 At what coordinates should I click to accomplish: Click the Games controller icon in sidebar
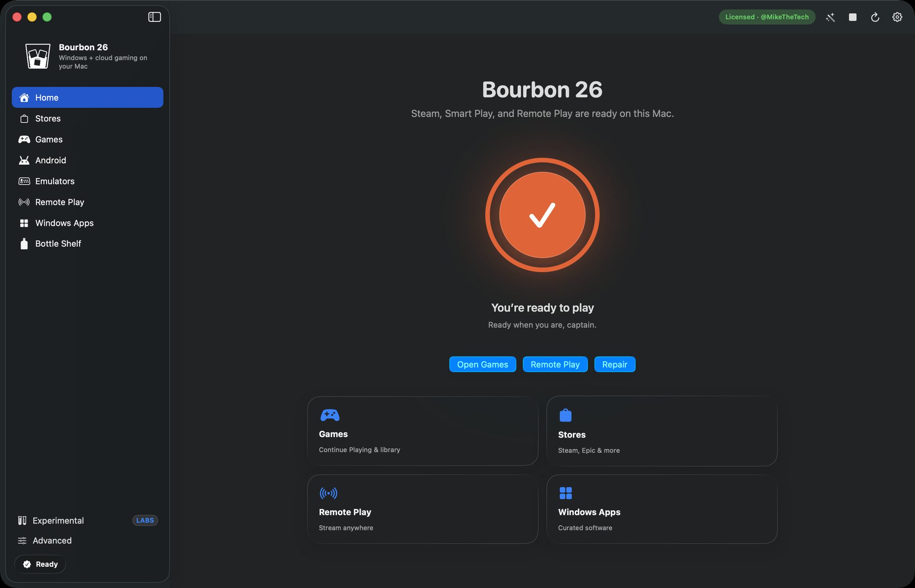click(x=24, y=139)
